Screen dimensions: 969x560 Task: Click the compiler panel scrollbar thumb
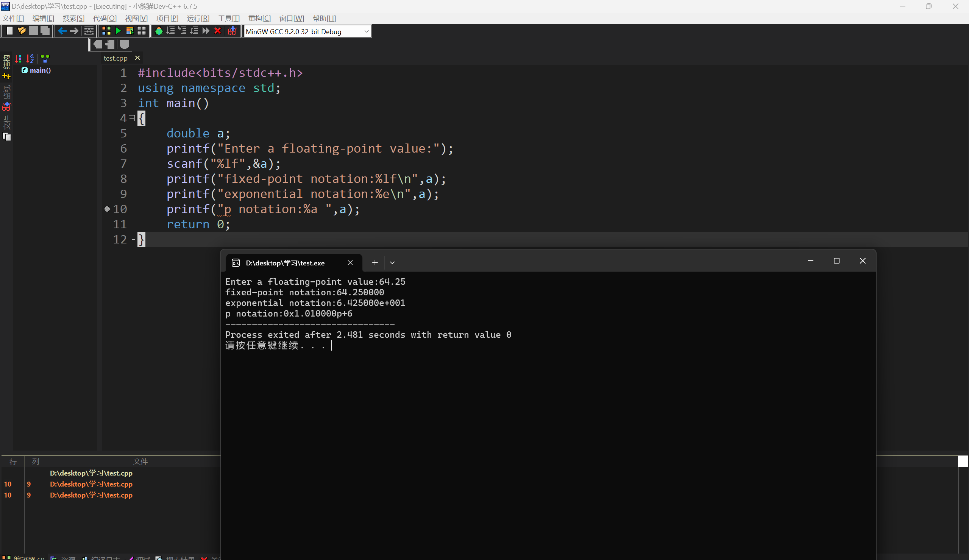click(x=963, y=461)
